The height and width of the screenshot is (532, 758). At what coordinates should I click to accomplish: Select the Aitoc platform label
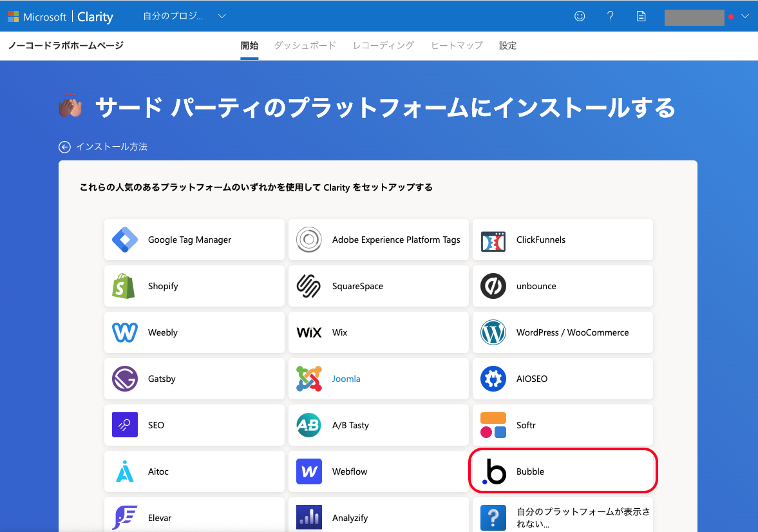tap(158, 471)
